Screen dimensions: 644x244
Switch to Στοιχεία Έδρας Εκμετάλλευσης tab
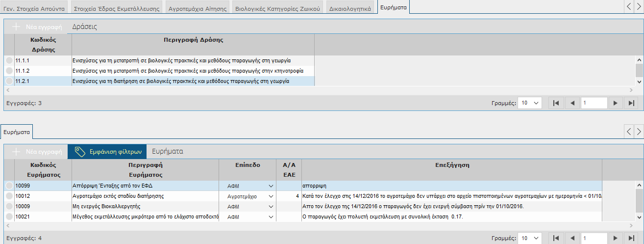pyautogui.click(x=117, y=8)
